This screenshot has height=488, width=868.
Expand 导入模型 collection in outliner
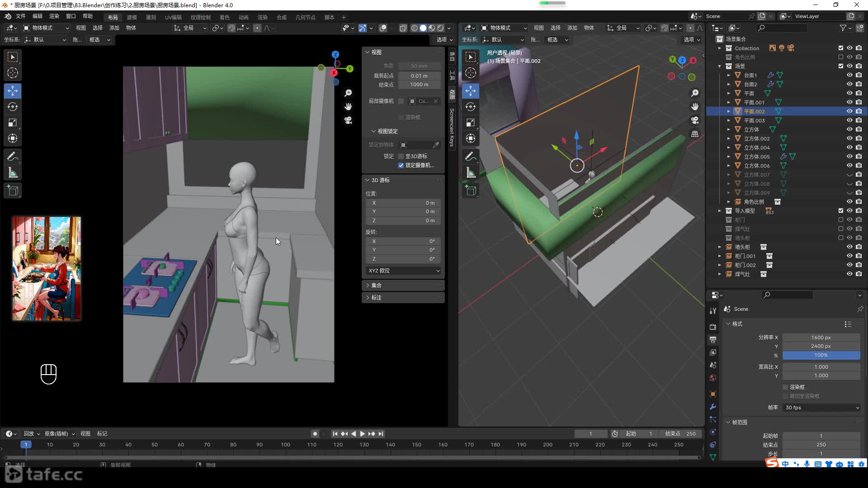[x=720, y=211]
